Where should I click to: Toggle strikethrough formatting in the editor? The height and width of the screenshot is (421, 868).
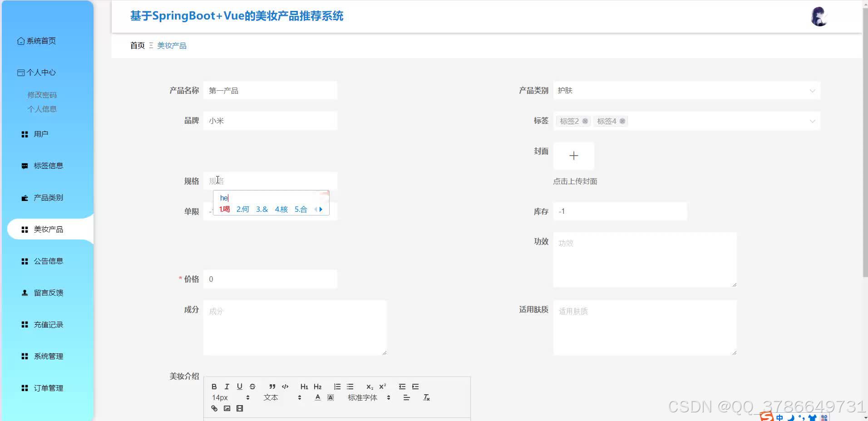pos(252,387)
